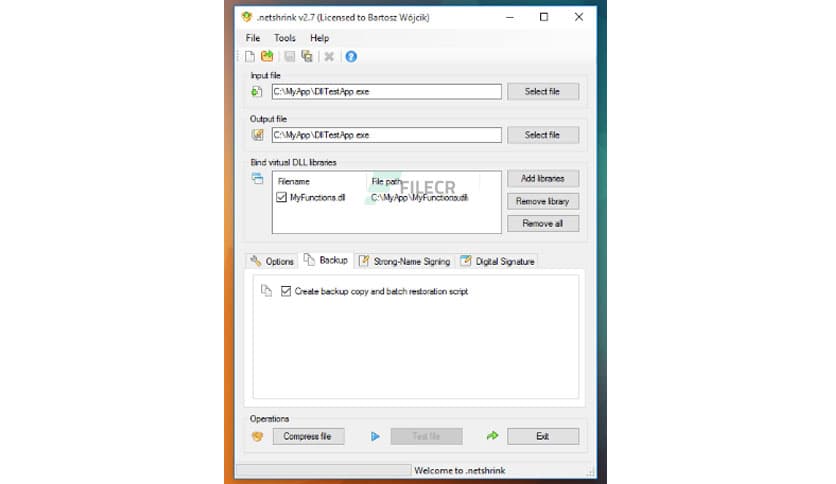Open the Help menu
Screen dimensions: 836x484
pos(319,38)
